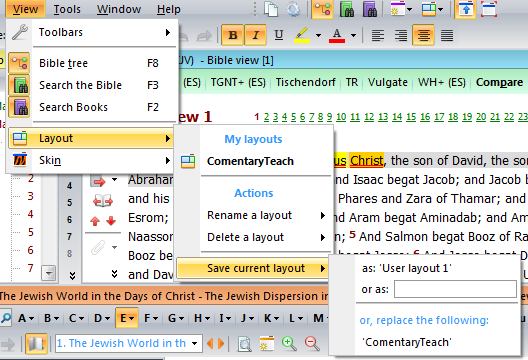Go to chapter 10 link
Viewport: 528px width, 360px height.
click(x=341, y=117)
